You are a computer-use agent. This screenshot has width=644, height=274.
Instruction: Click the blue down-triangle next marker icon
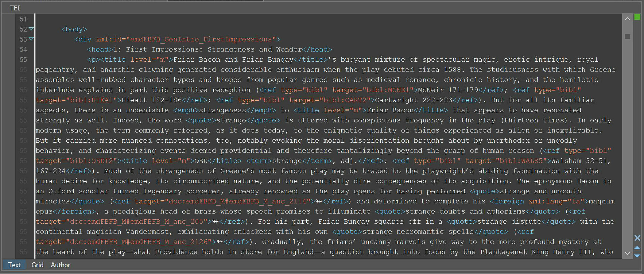tap(637, 256)
